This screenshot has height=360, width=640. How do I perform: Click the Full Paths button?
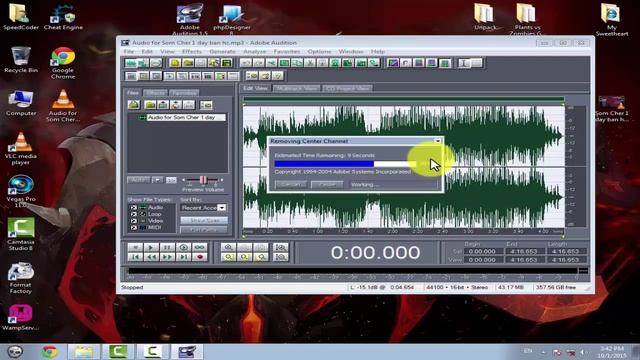(x=204, y=230)
